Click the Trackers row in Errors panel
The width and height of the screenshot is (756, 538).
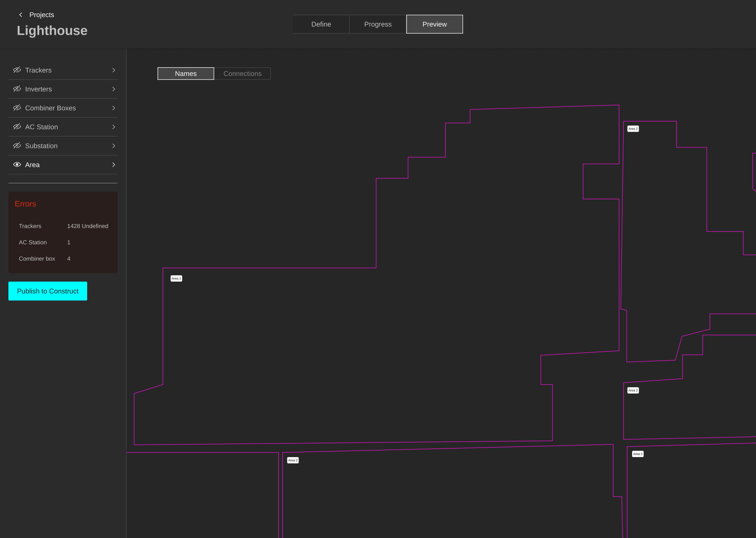coord(63,226)
